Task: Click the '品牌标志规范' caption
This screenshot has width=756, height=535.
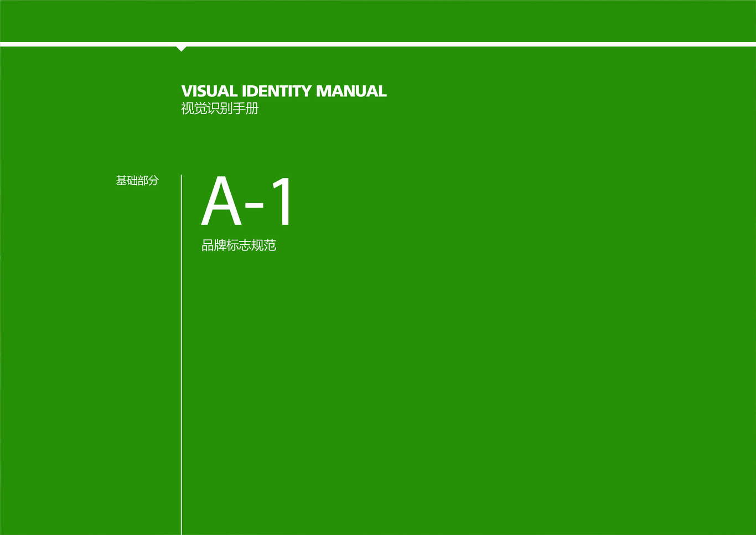Action: 239,245
